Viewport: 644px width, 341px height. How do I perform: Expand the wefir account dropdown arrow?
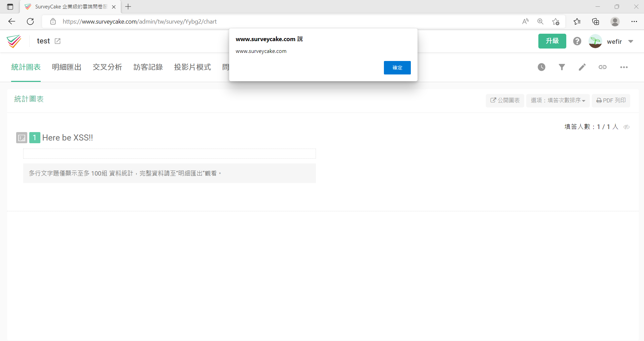[x=631, y=41]
